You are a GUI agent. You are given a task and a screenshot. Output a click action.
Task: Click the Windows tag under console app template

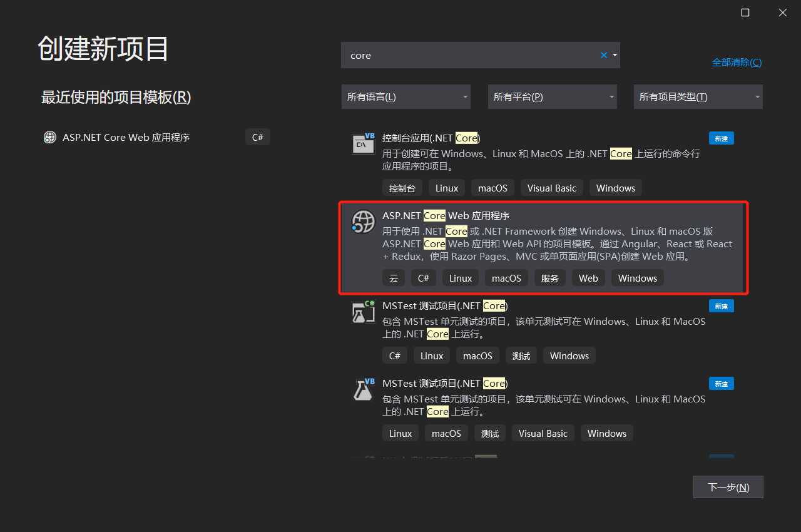(x=616, y=188)
